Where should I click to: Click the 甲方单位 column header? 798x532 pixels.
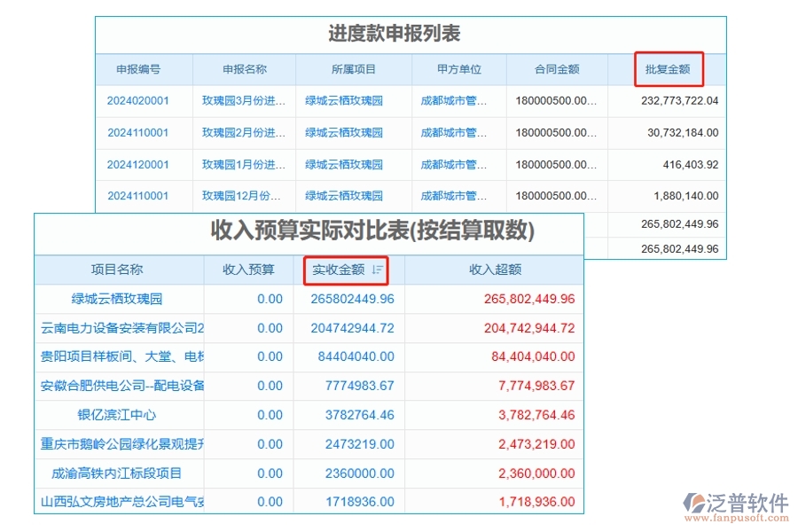pyautogui.click(x=456, y=69)
